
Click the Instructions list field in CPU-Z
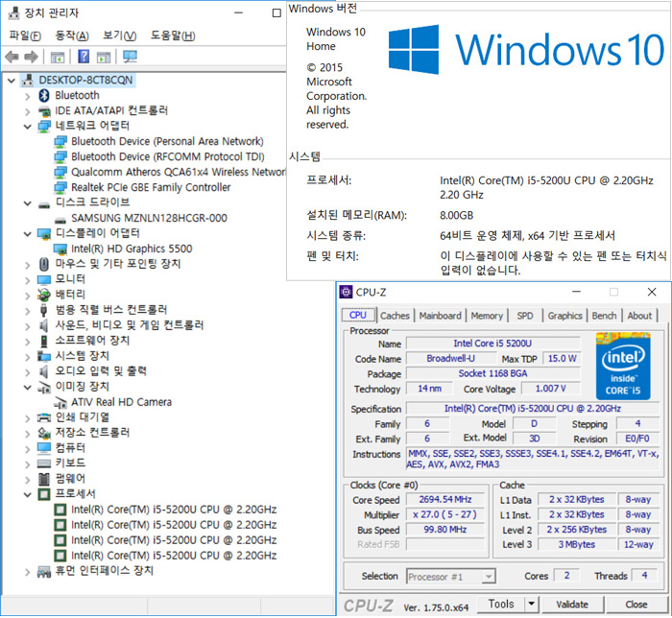tap(532, 459)
